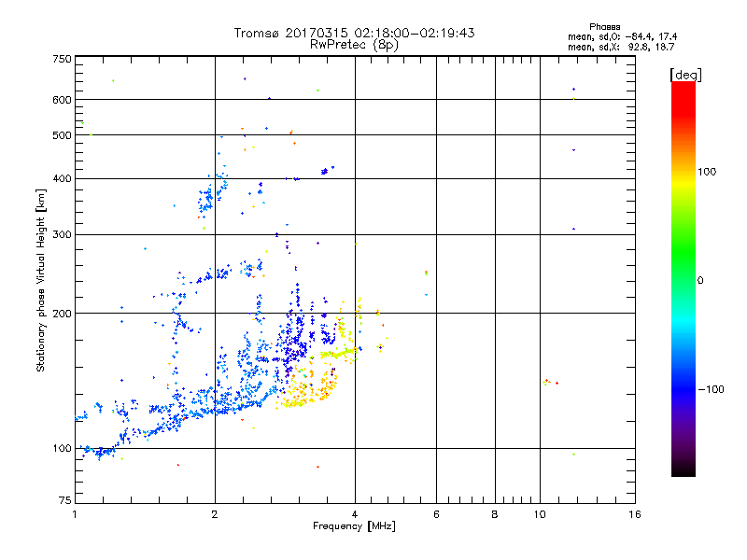This screenshot has width=747, height=560.
Task: Click x-axis tick label '8'
Action: tap(495, 514)
